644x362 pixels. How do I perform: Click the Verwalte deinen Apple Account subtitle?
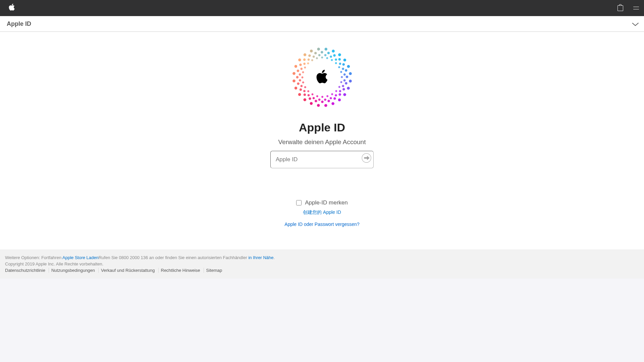tap(322, 142)
